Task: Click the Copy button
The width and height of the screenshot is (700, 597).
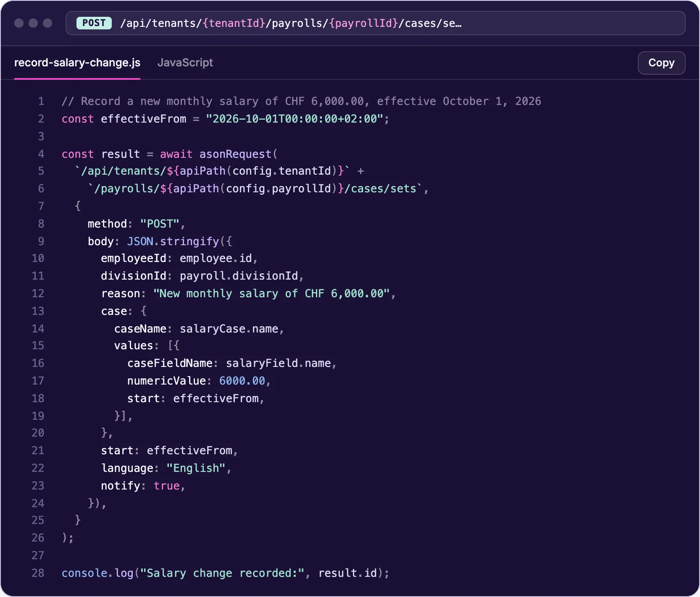Action: [x=661, y=63]
